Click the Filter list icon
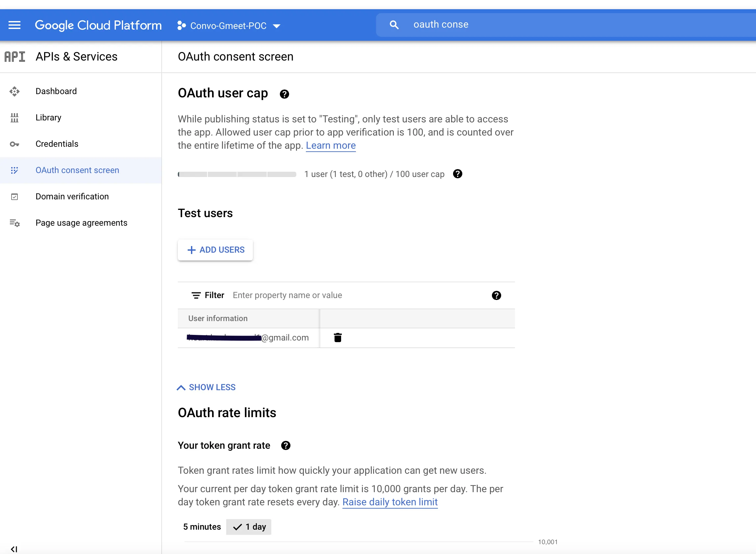Image resolution: width=756 pixels, height=554 pixels. click(196, 295)
